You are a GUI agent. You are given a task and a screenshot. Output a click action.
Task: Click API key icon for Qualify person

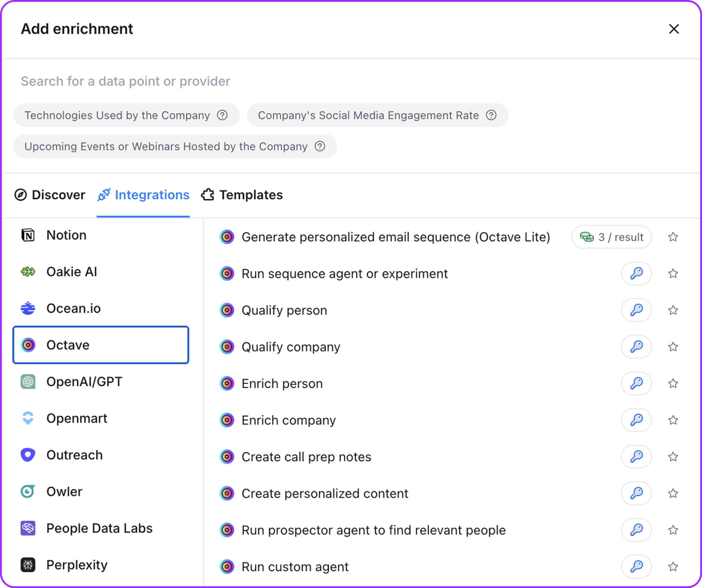[x=636, y=310]
